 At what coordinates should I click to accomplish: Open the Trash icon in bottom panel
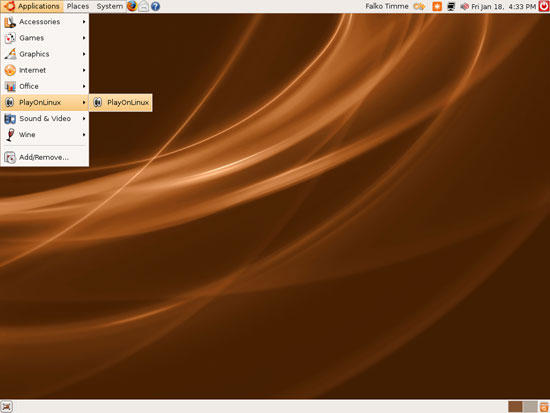tap(544, 407)
